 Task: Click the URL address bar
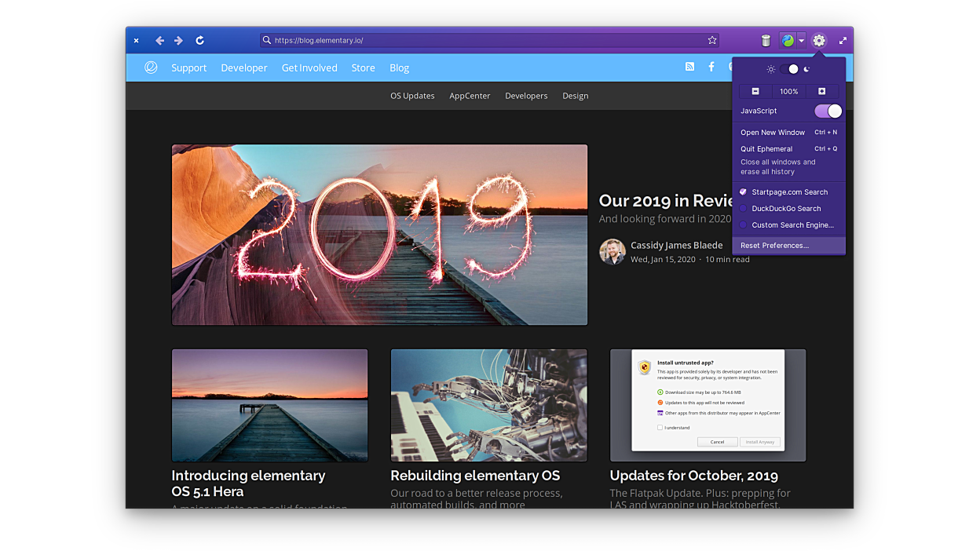[x=487, y=40]
